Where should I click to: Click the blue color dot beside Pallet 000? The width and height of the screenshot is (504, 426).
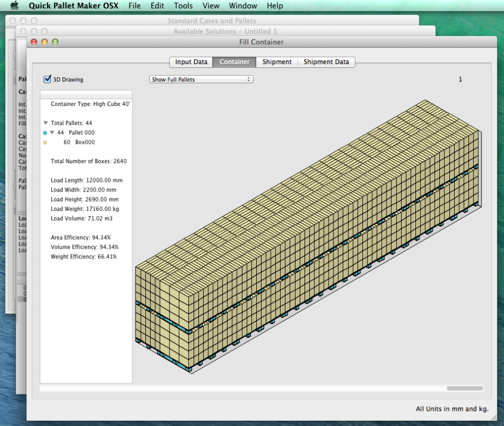tap(45, 132)
